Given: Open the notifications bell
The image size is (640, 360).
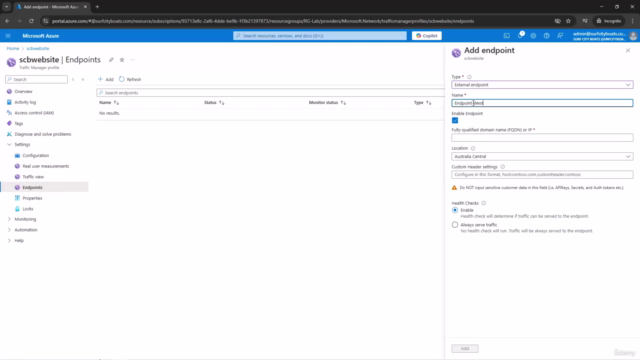Looking at the screenshot, I should [x=520, y=36].
